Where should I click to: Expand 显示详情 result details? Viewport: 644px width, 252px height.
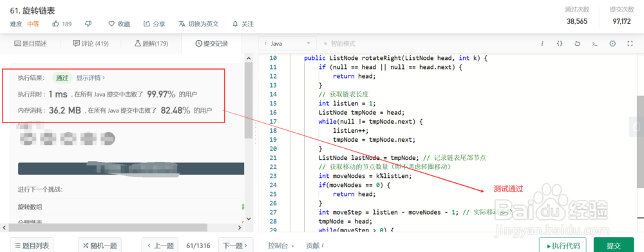pyautogui.click(x=90, y=77)
